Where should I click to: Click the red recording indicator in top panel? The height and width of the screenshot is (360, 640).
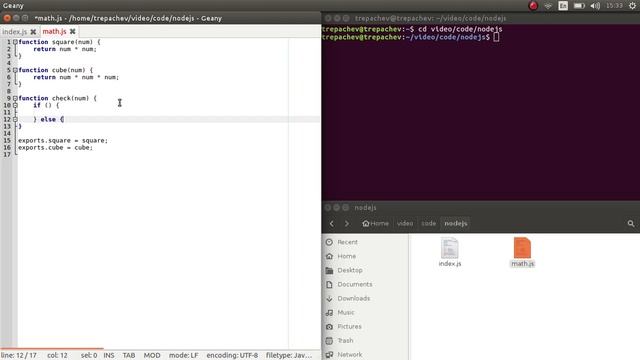[x=533, y=6]
